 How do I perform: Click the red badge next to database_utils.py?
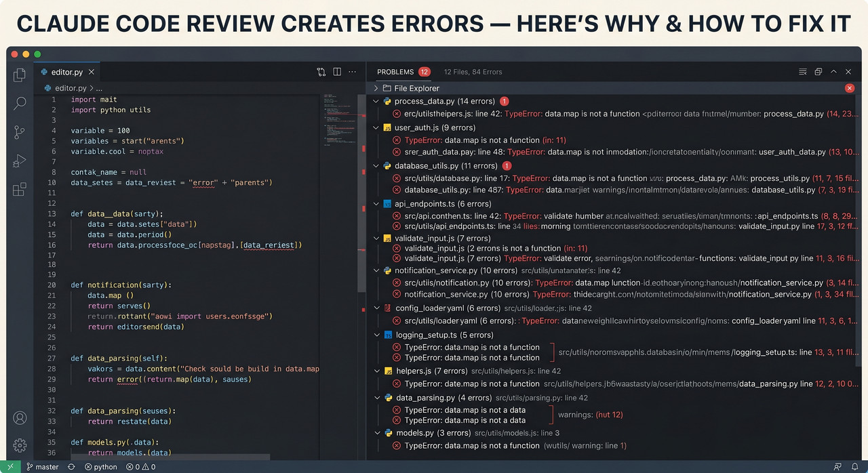[x=507, y=165]
